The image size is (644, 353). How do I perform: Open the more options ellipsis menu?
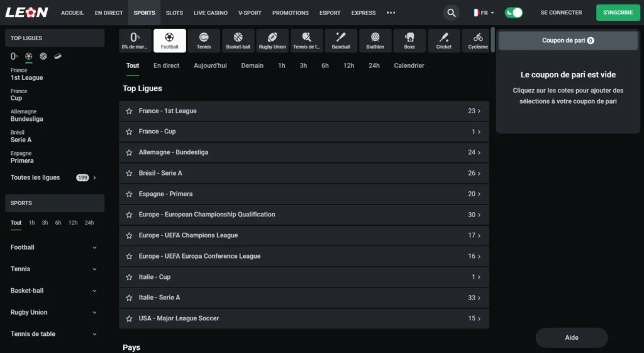[391, 13]
